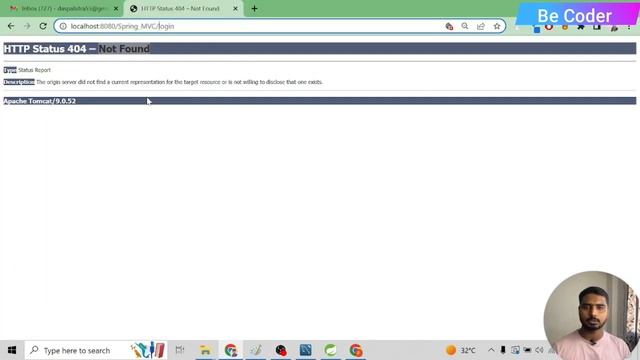640x360 pixels.
Task: Open the Chrome three-dot menu
Action: point(629,27)
